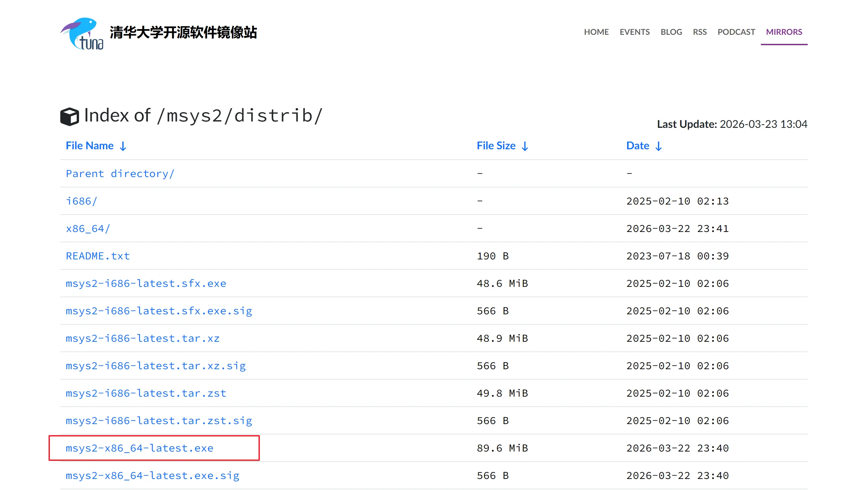This screenshot has width=868, height=490.
Task: Click the site title 清华大学开源软件镜像站
Action: click(x=183, y=32)
